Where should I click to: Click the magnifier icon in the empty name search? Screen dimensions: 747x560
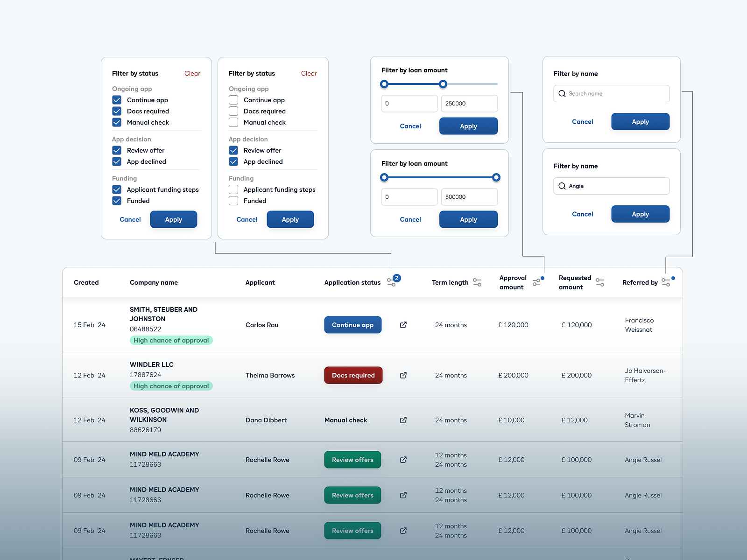[x=562, y=93]
